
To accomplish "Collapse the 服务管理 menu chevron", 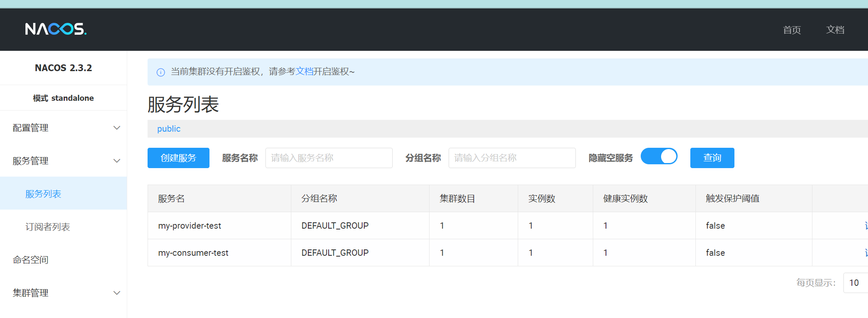I will click(117, 160).
